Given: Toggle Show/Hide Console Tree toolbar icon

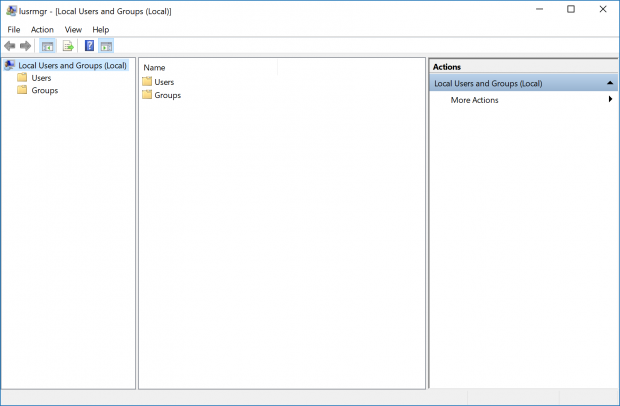Looking at the screenshot, I should pos(47,46).
